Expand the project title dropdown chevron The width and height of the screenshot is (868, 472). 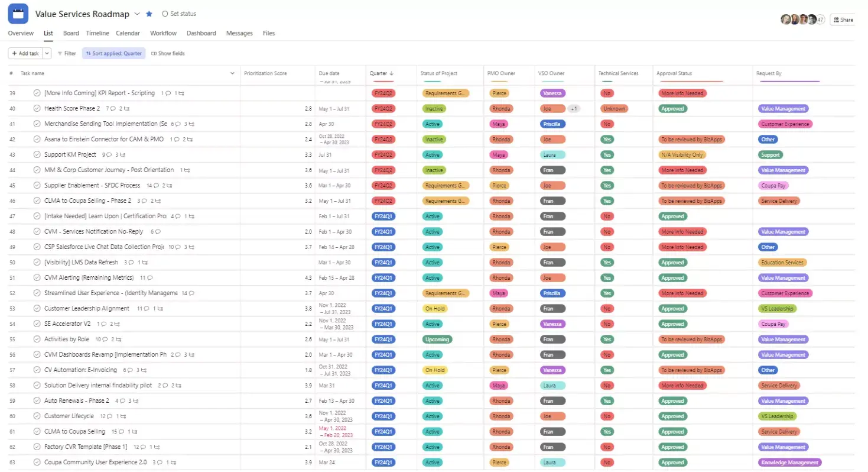click(x=137, y=14)
